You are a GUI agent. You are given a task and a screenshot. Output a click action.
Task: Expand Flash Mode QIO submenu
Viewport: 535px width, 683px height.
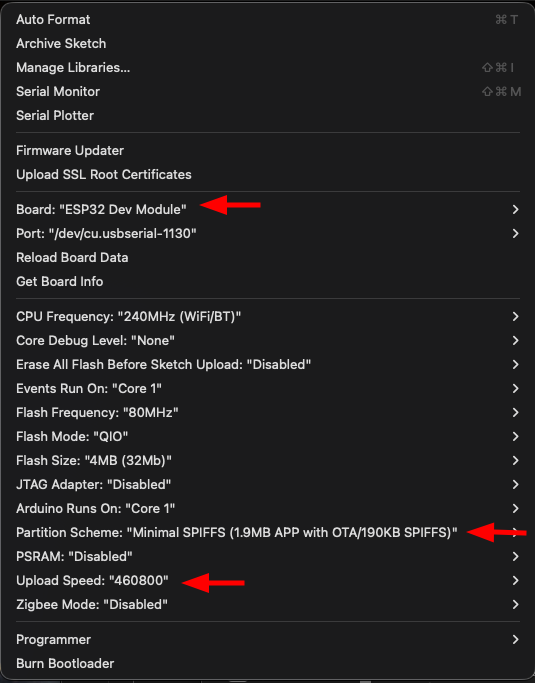268,436
